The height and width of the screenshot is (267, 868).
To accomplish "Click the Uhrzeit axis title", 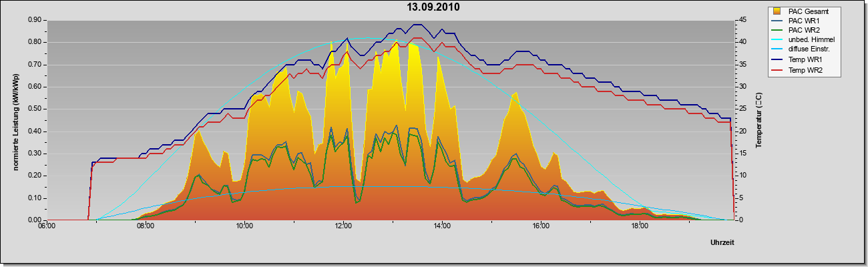I will point(722,243).
